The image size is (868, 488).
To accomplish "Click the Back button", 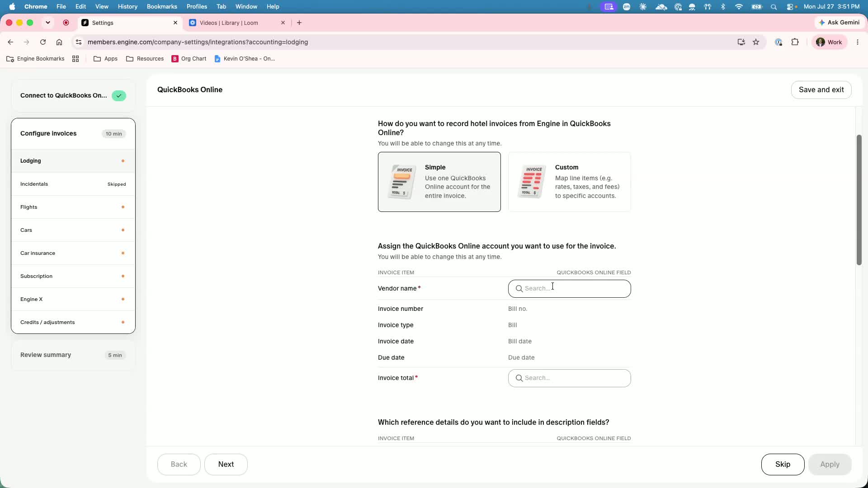I will click(x=179, y=465).
